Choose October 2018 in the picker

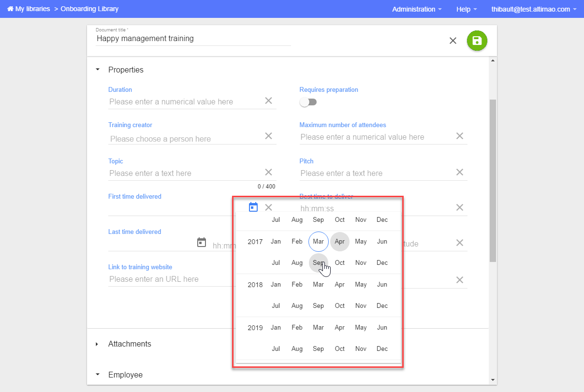pos(340,306)
